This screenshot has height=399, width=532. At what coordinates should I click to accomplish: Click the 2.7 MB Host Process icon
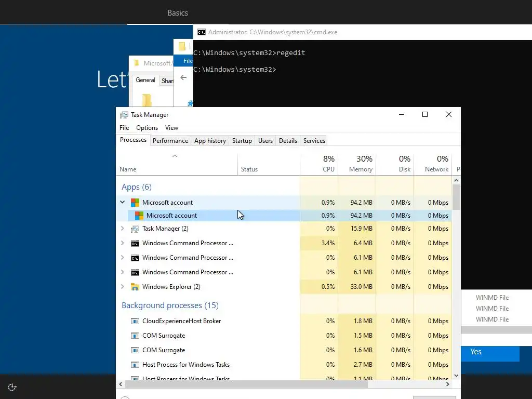tap(135, 365)
